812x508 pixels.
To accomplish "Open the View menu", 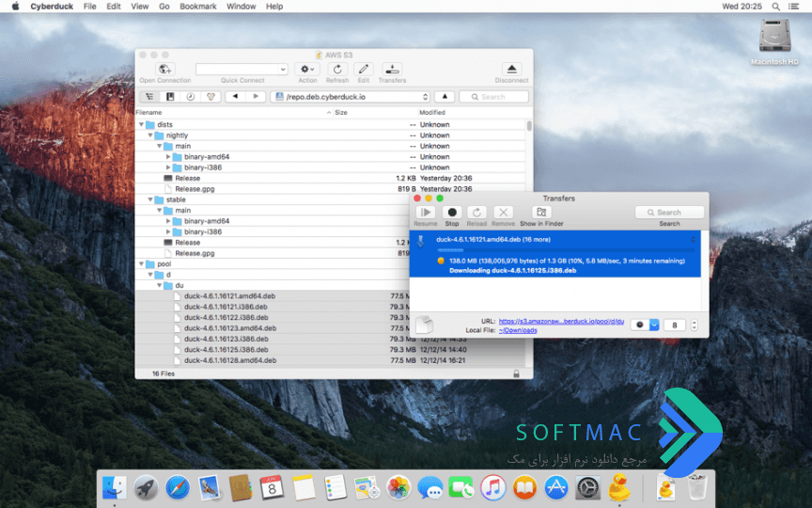I will (140, 7).
